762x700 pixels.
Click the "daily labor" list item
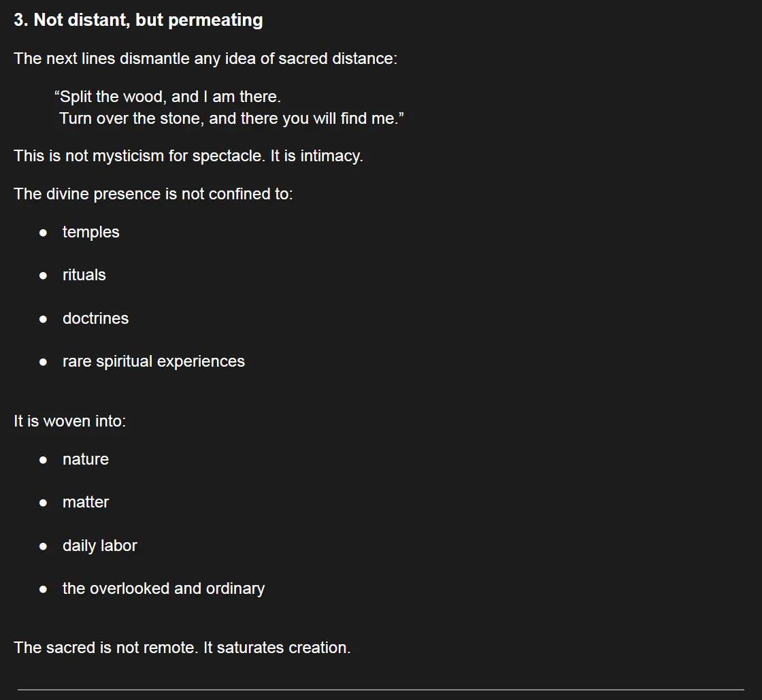click(x=99, y=546)
